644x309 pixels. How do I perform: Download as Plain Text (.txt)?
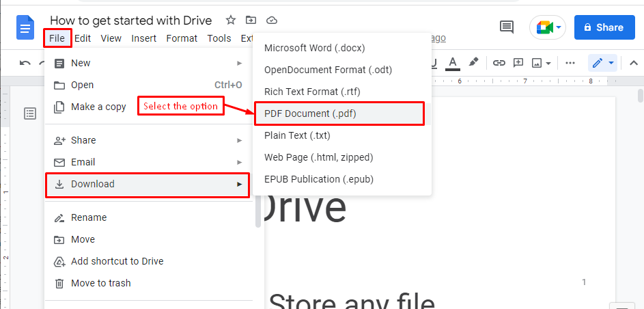tap(342, 135)
